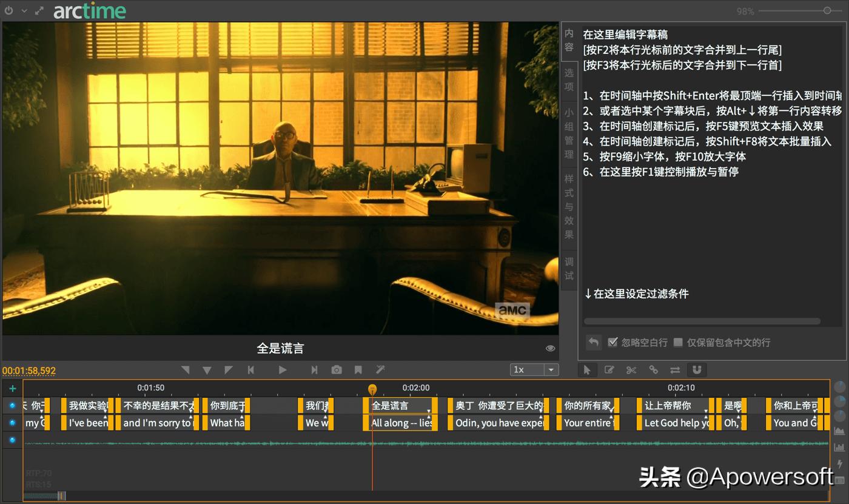Enable the 仅保留包含中文的行 checkbox
The height and width of the screenshot is (504, 849).
tap(677, 341)
